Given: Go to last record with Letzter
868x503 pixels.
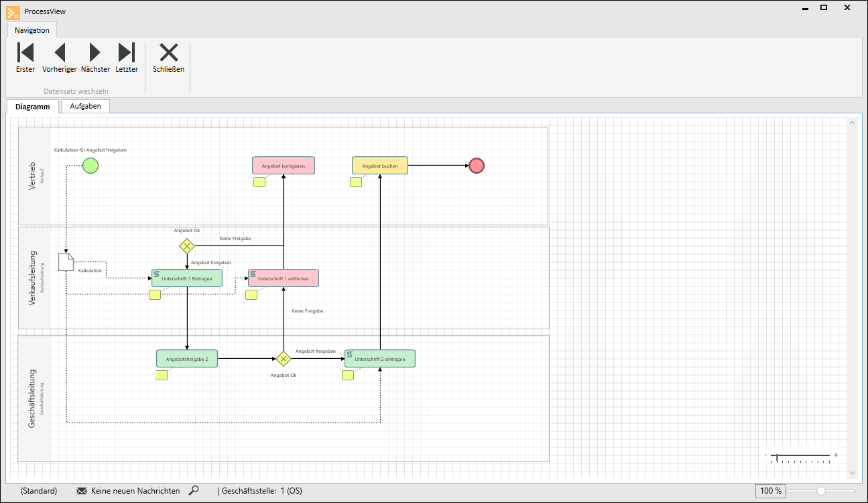Looking at the screenshot, I should tap(126, 57).
